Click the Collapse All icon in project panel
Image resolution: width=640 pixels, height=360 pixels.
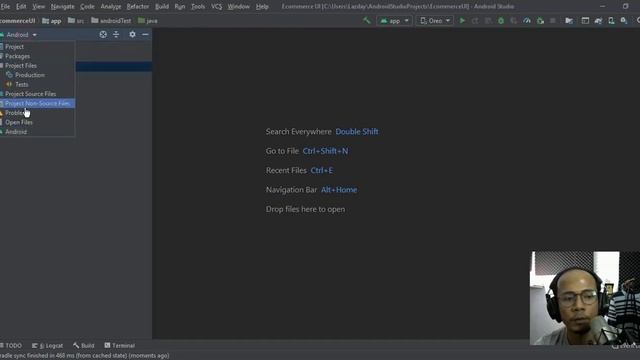pyautogui.click(x=116, y=35)
